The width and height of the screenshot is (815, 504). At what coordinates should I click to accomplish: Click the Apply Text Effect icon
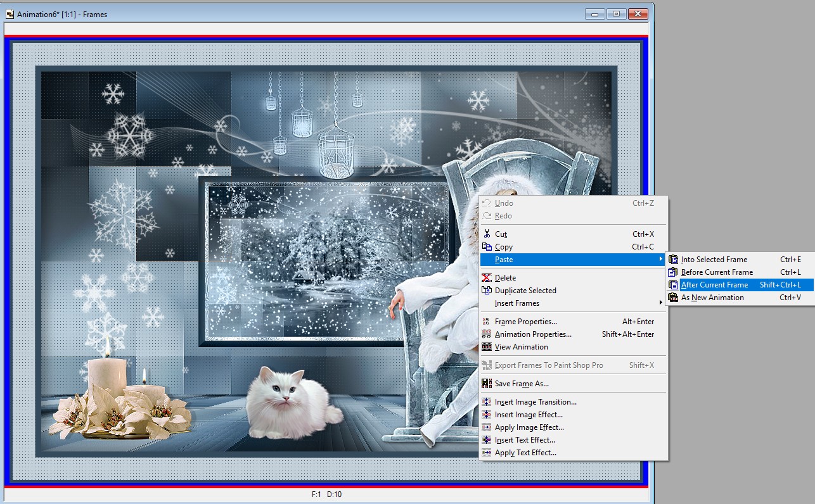[x=487, y=453]
